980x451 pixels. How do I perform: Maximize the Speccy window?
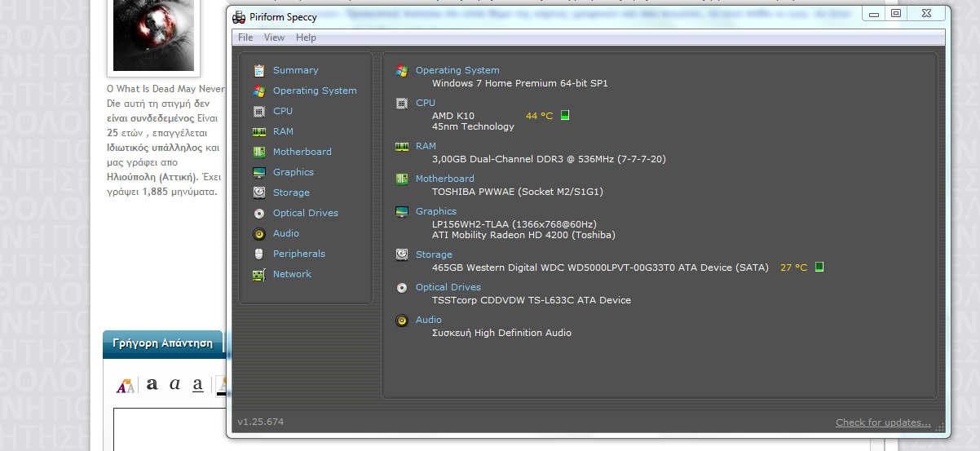(x=896, y=13)
